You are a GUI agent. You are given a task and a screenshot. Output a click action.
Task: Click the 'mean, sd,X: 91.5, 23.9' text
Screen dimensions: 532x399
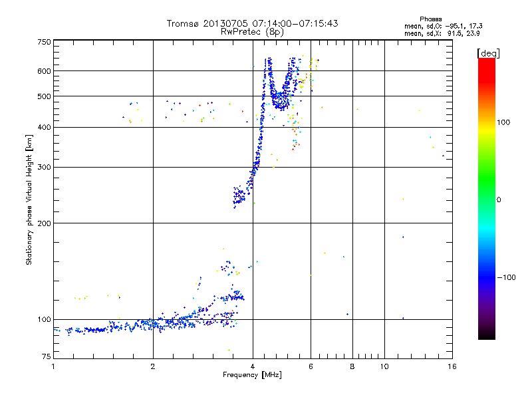(x=442, y=33)
